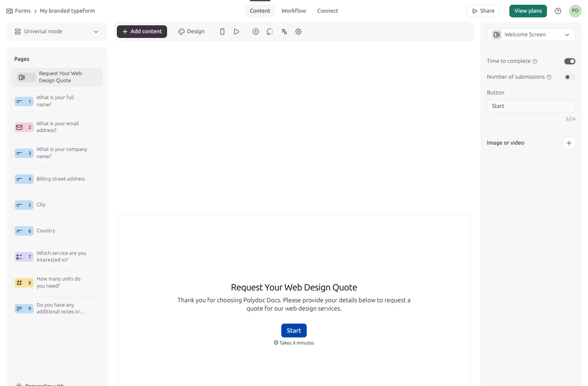
Task: Click the preview heading Request Your Web Design Quote
Action: pyautogui.click(x=294, y=287)
